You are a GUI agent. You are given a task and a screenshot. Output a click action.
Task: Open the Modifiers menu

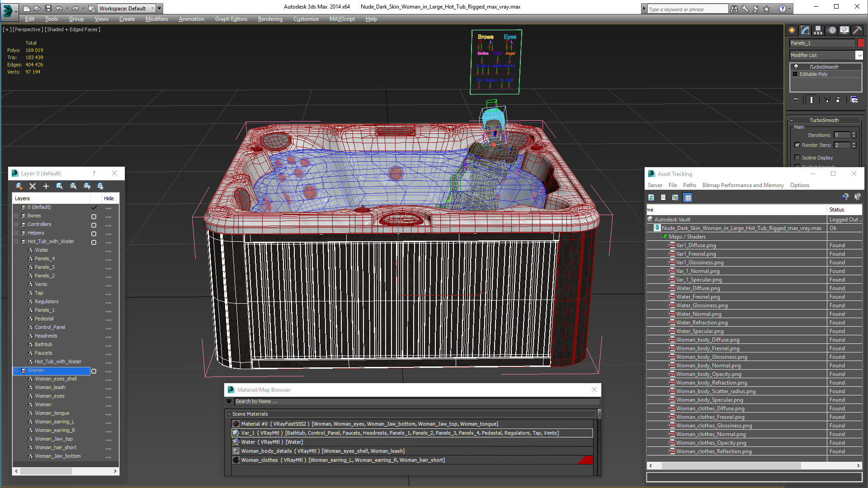(157, 19)
